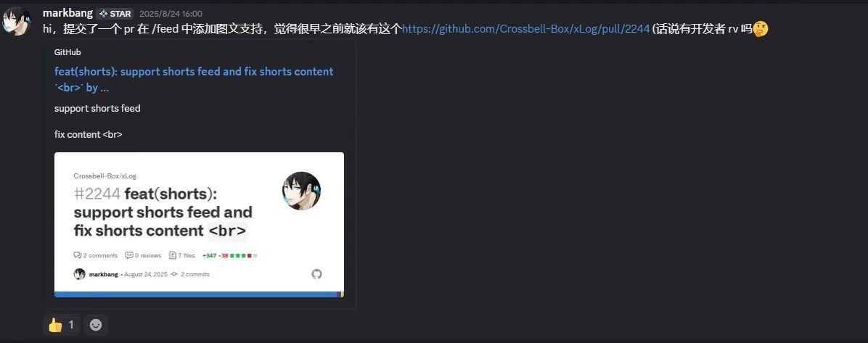The width and height of the screenshot is (868, 343).
Task: Click the GitHub octocat logo in the preview card
Action: 316,274
